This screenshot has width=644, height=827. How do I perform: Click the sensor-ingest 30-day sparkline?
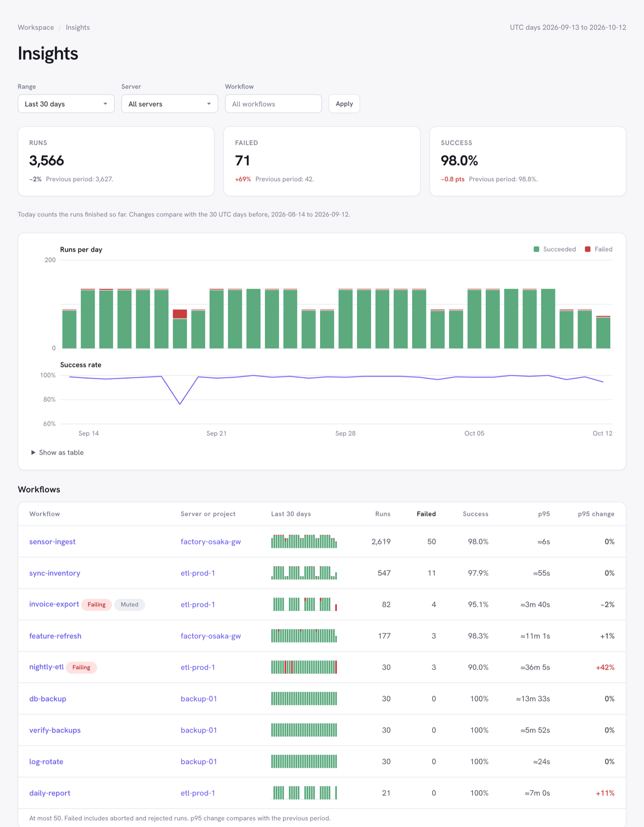304,542
